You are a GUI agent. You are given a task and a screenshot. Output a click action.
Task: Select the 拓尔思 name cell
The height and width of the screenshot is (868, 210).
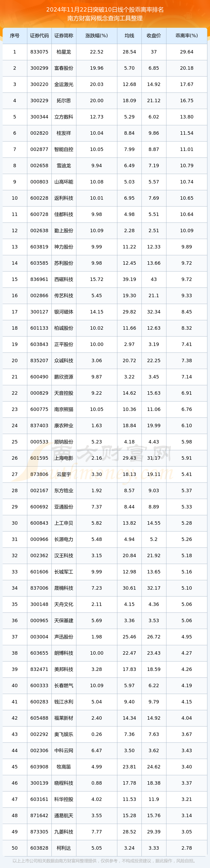[x=64, y=100]
